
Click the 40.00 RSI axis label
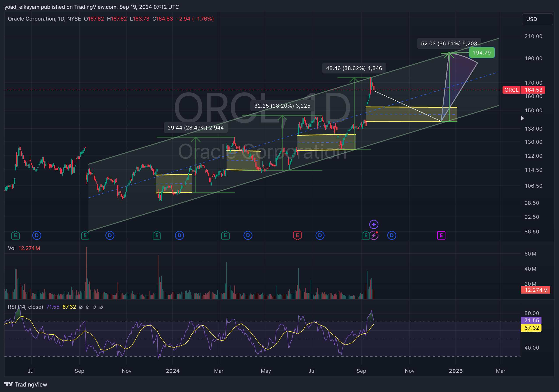532,348
